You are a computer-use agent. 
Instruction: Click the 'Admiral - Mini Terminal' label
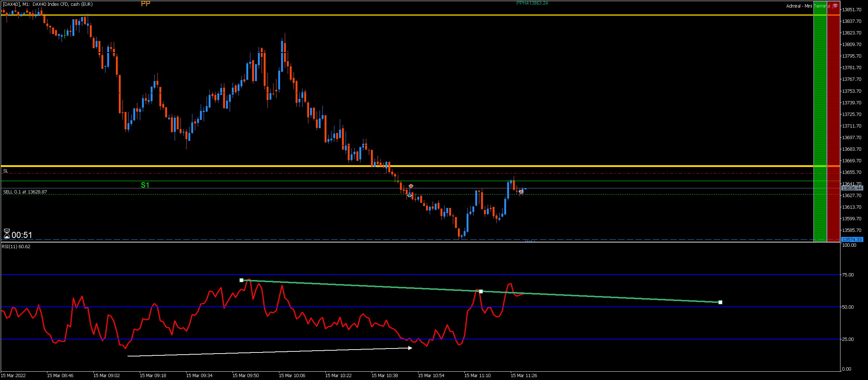pos(808,6)
